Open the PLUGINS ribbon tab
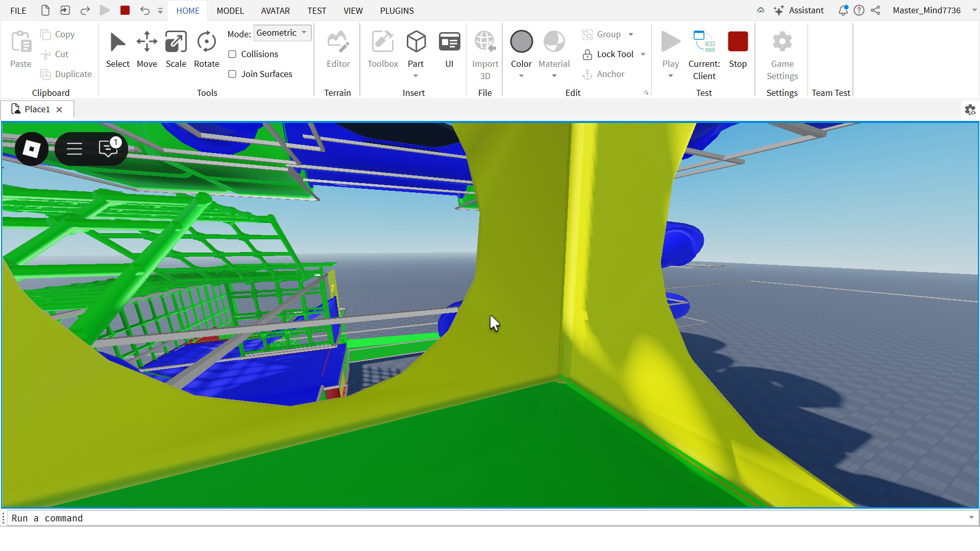The image size is (980, 551). (x=397, y=11)
